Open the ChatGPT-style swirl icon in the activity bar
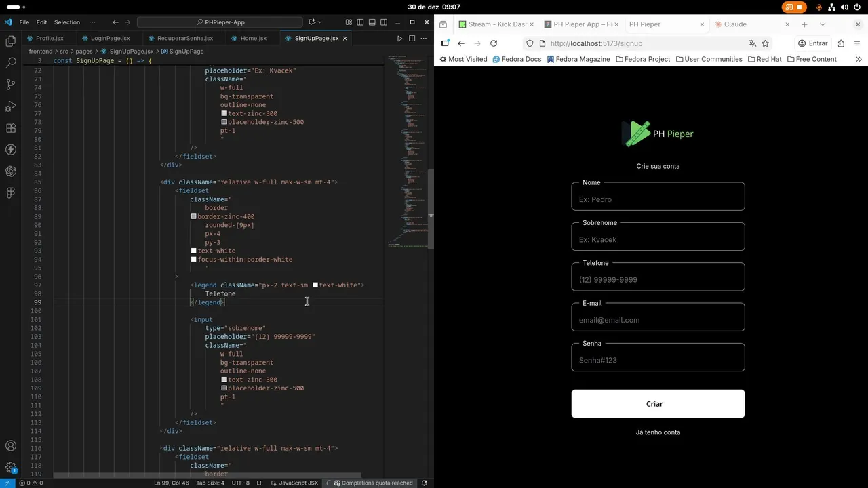 (10, 171)
